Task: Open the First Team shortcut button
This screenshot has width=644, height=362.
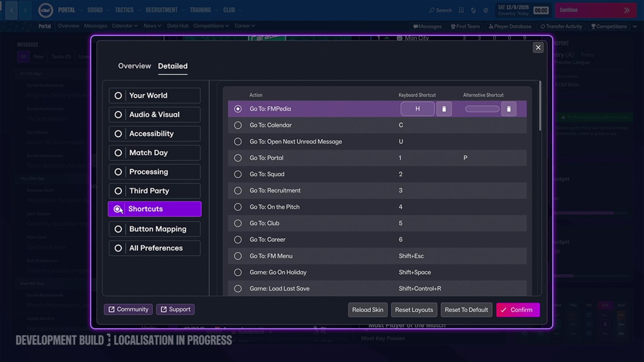Action: pos(465,26)
